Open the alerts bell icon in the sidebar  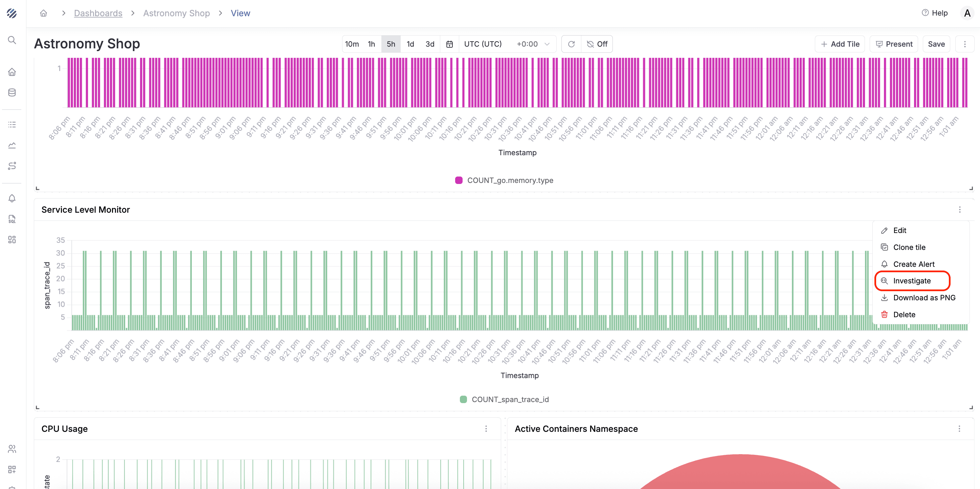coord(12,198)
